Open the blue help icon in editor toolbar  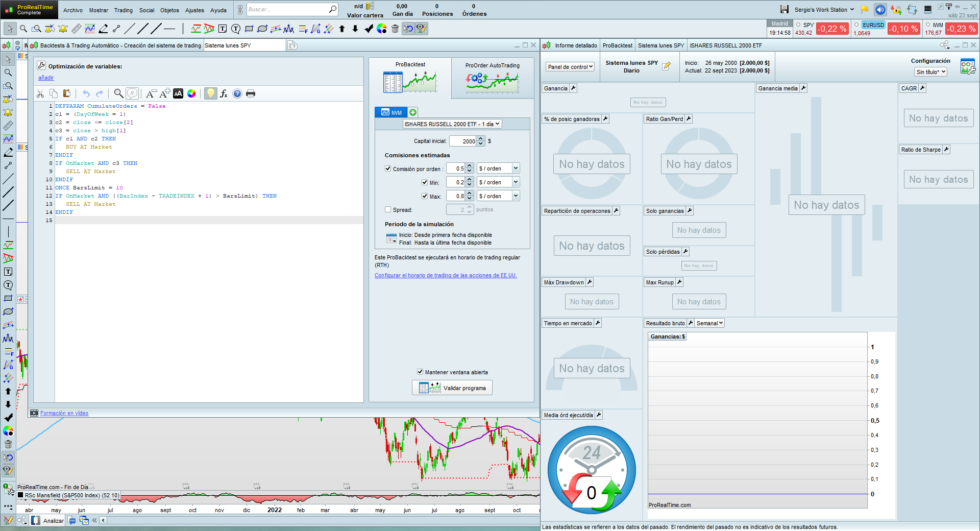coord(237,93)
